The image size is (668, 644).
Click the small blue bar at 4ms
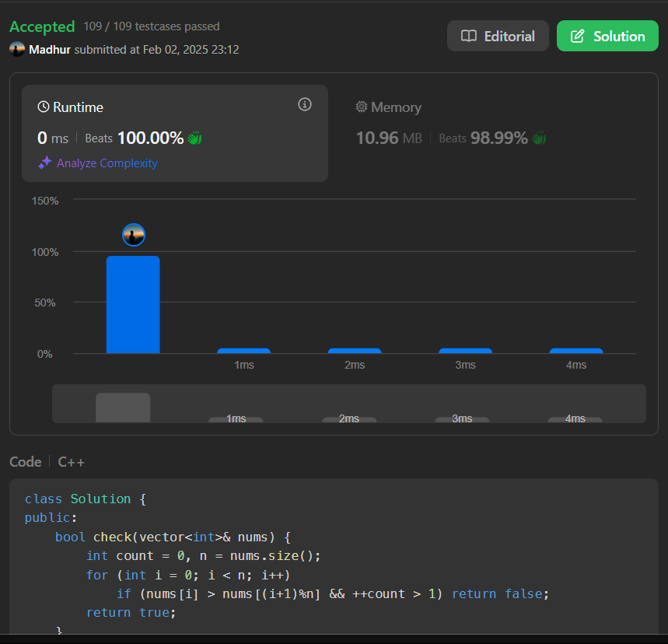[x=576, y=351]
